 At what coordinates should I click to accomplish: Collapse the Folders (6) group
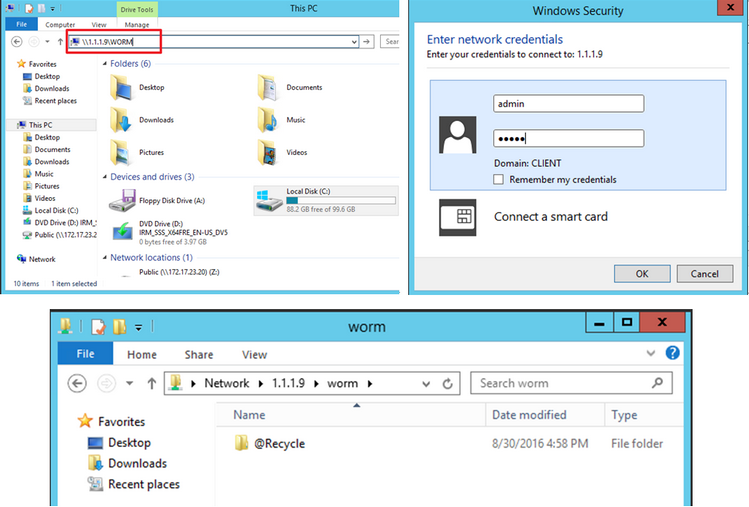click(x=105, y=64)
